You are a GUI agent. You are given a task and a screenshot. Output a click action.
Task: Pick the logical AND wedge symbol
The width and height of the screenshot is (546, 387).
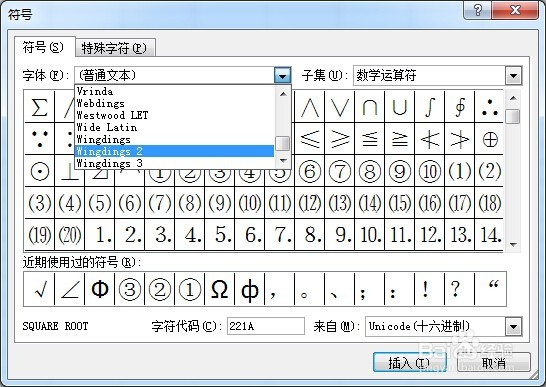(x=310, y=107)
